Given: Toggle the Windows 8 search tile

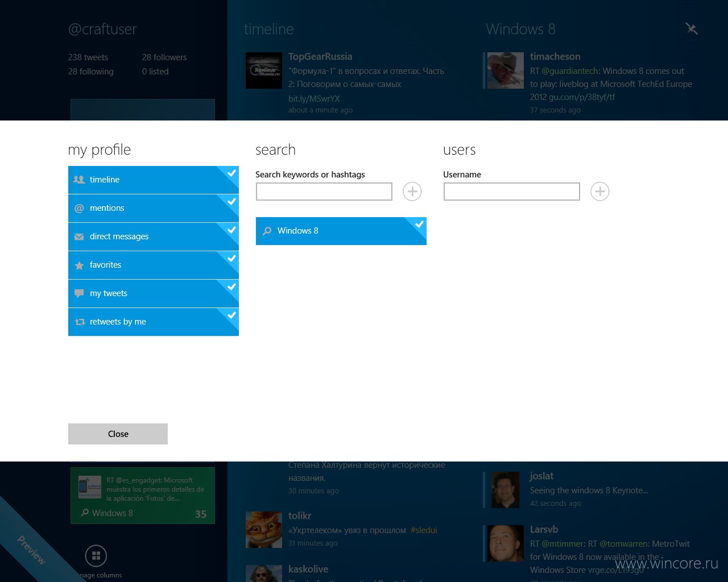Looking at the screenshot, I should (341, 231).
